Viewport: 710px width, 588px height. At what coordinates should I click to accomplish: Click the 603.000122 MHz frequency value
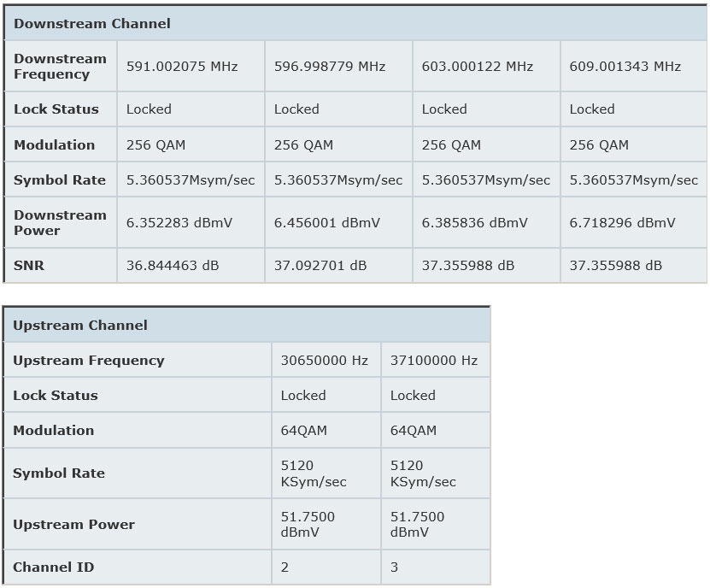[478, 67]
